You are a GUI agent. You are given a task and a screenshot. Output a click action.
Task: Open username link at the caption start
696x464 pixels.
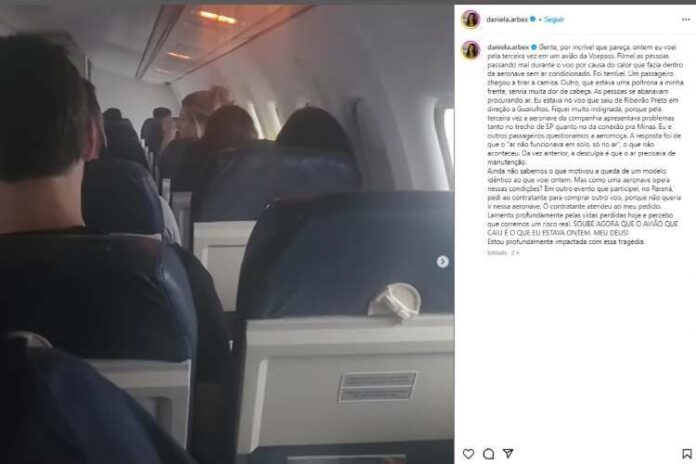pos(508,47)
